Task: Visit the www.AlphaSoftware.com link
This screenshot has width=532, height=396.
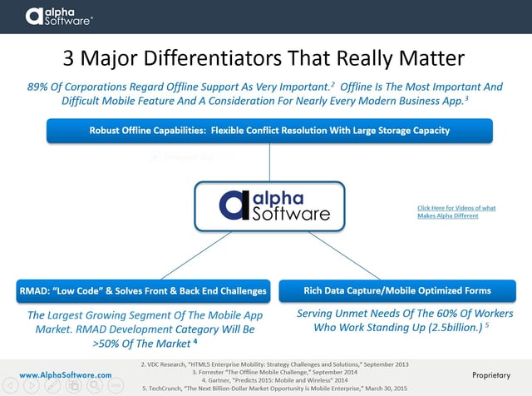Action: [x=66, y=375]
